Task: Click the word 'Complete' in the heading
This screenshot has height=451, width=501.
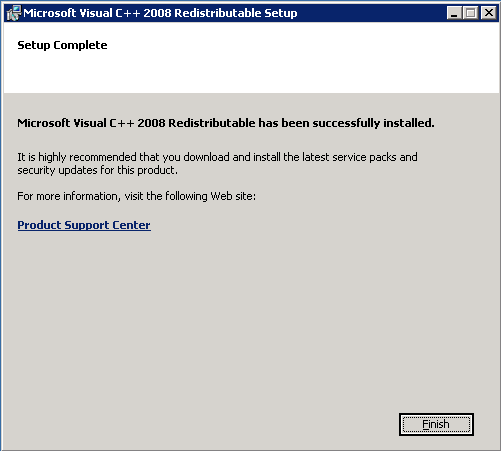Action: point(80,45)
